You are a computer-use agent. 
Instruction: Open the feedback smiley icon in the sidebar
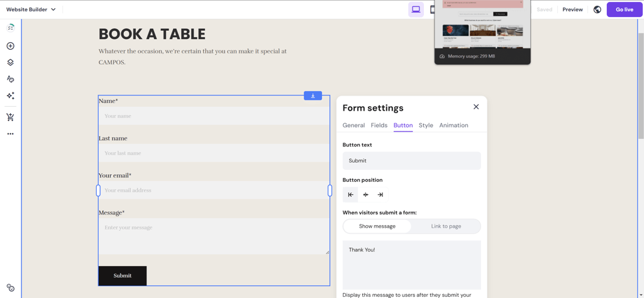11,288
